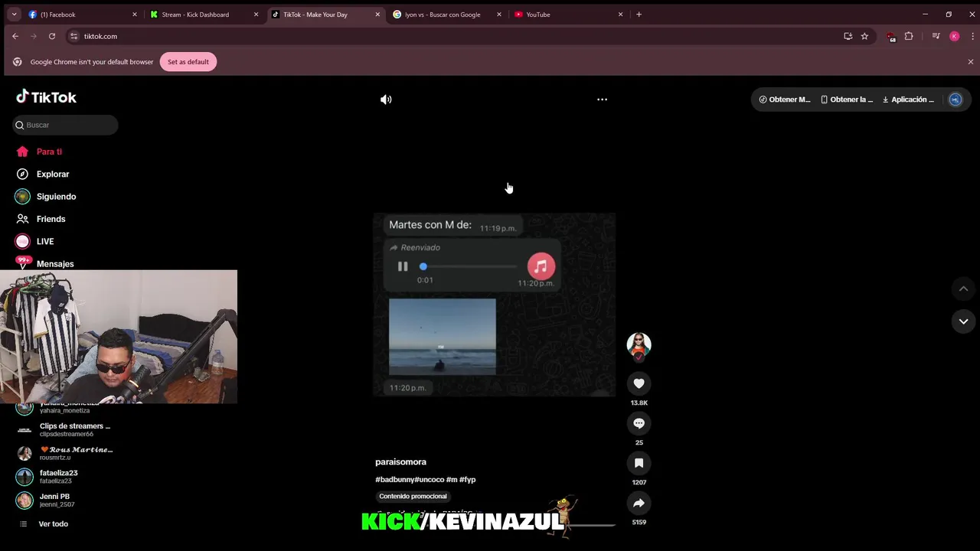Click install app icon in address bar
The width and height of the screenshot is (980, 551).
848,36
